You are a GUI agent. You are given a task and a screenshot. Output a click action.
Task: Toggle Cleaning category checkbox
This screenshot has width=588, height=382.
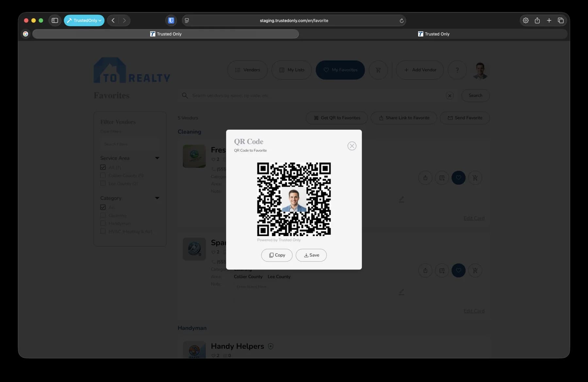click(103, 215)
